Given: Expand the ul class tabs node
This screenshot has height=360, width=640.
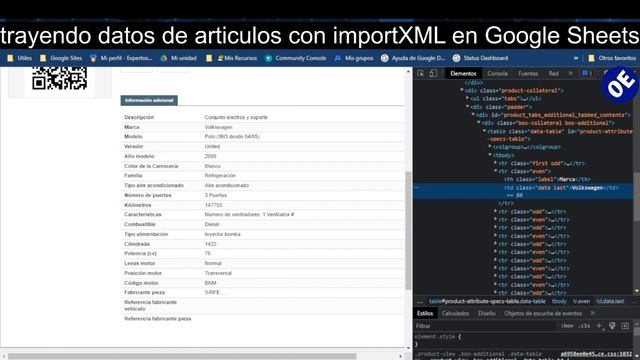Looking at the screenshot, I should click(467, 98).
